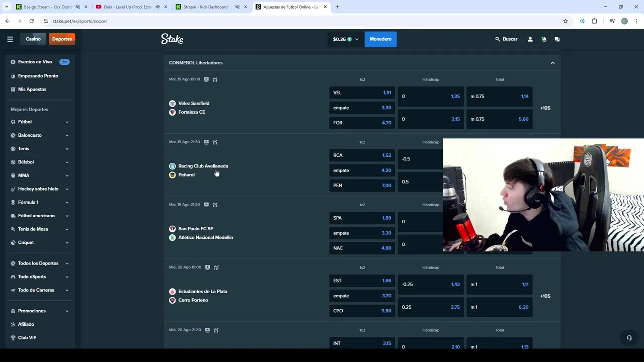Open statistics icon for Vélez Sarsfield match
Screen dimensions: 644x362
(x=215, y=79)
